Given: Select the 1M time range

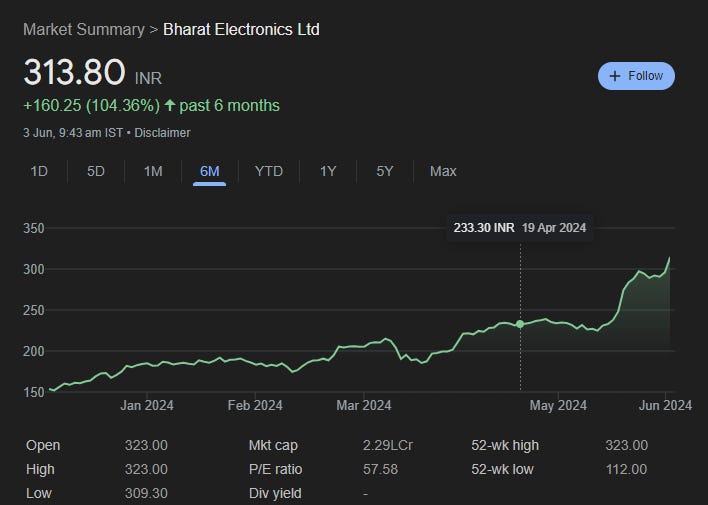Looking at the screenshot, I should point(153,171).
